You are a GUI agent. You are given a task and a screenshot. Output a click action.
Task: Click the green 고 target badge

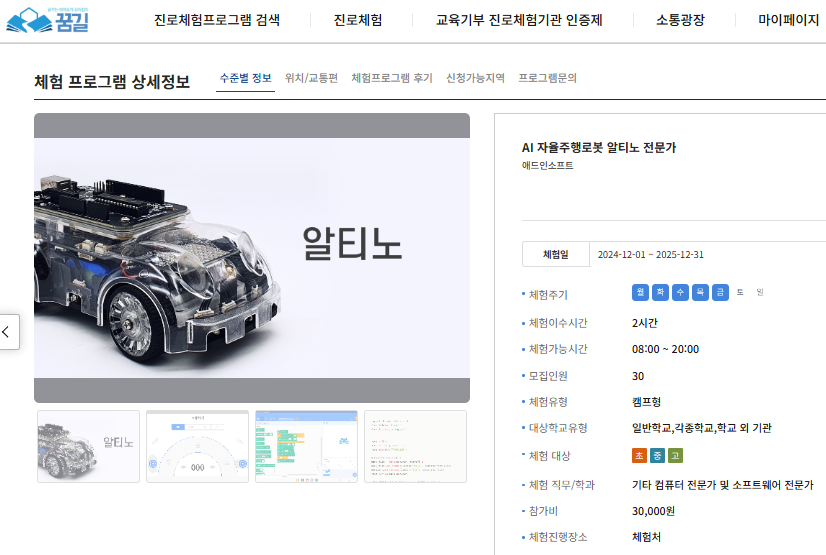(x=675, y=455)
